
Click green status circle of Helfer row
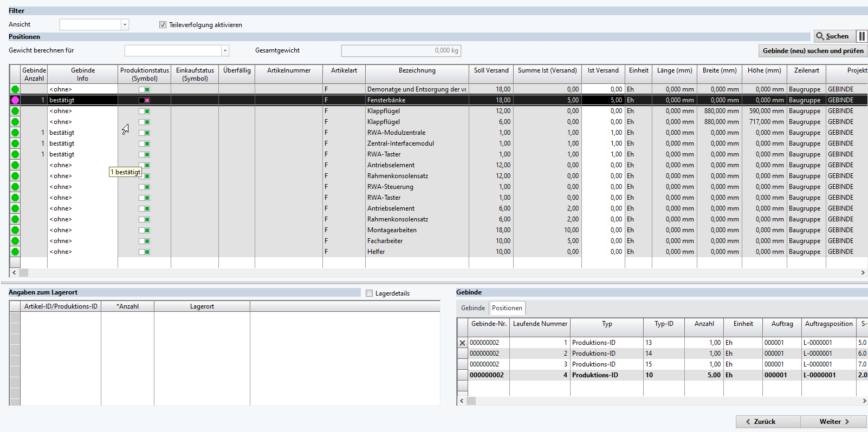[x=15, y=252]
